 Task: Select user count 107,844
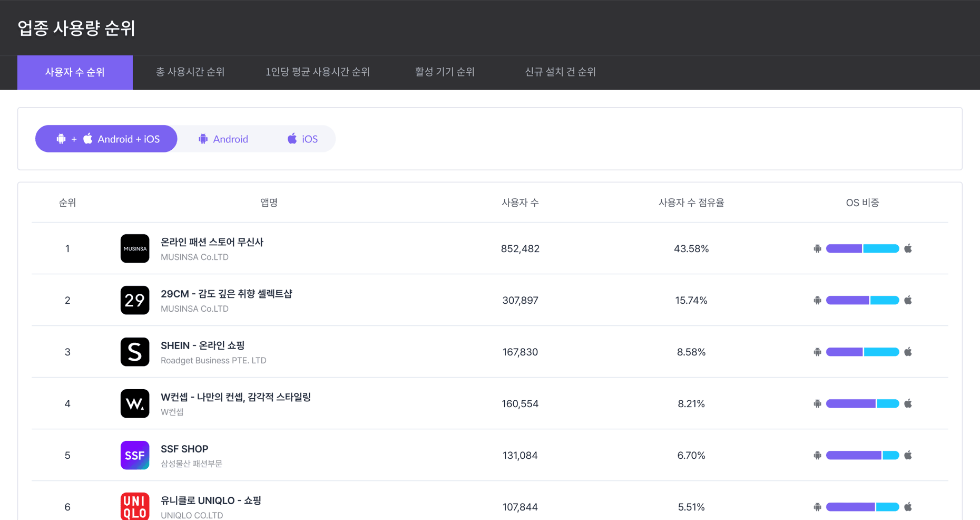tap(520, 507)
